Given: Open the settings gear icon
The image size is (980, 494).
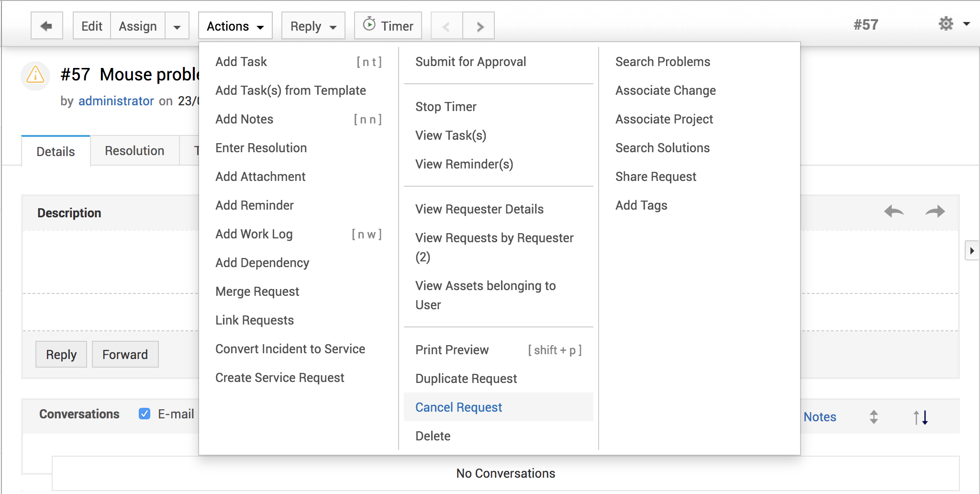Looking at the screenshot, I should [946, 24].
